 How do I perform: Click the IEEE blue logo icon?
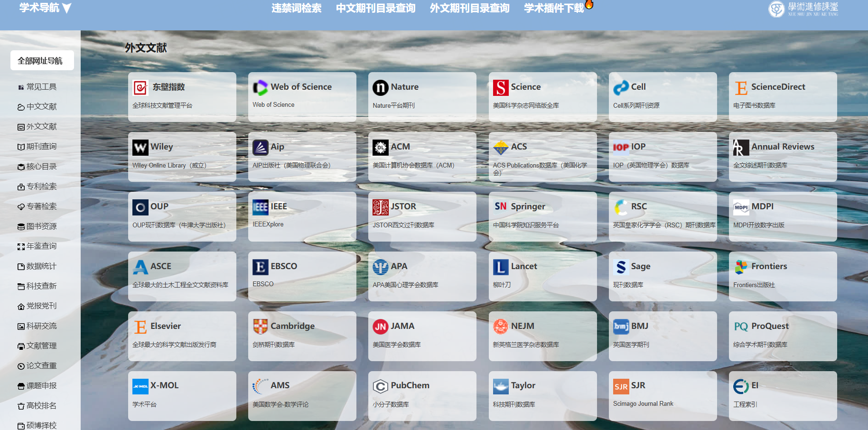(260, 207)
